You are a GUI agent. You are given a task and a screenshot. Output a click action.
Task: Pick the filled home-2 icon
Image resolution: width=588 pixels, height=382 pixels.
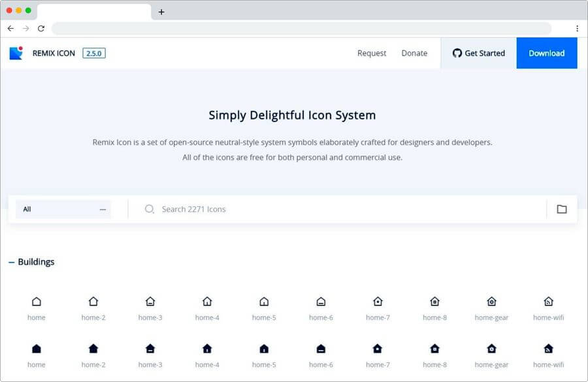93,349
